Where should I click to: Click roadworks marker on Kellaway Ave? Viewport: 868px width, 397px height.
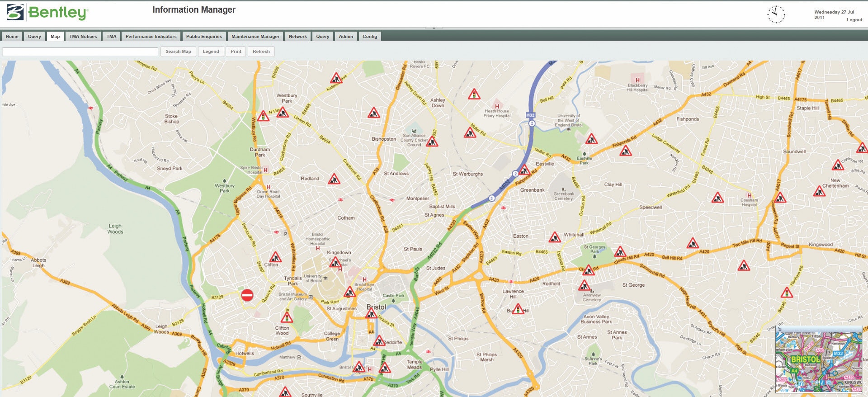[x=336, y=78]
